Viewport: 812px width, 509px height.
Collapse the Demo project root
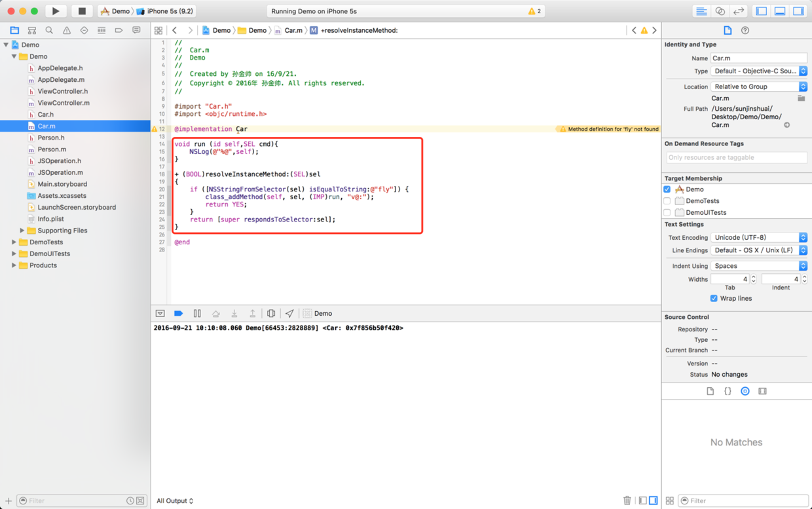[6, 45]
